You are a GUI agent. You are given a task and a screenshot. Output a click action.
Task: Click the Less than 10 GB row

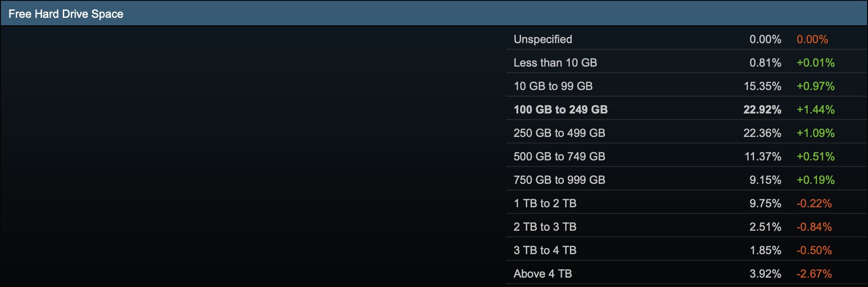click(x=687, y=61)
